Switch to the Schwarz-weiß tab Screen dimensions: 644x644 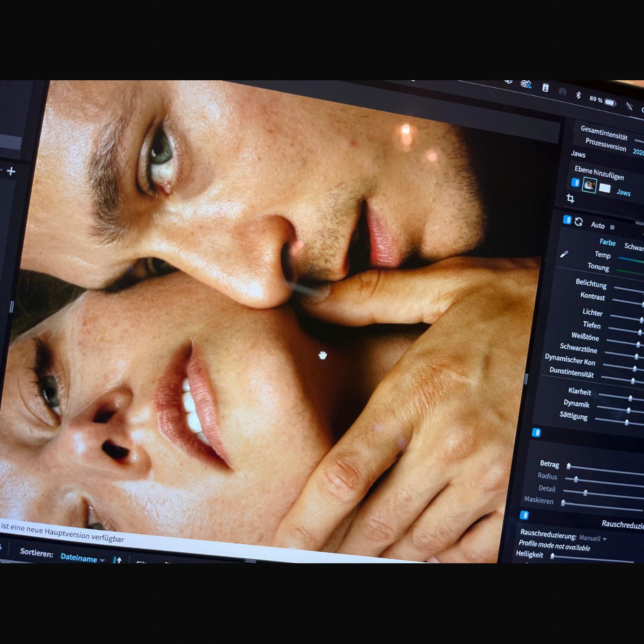pyautogui.click(x=633, y=247)
